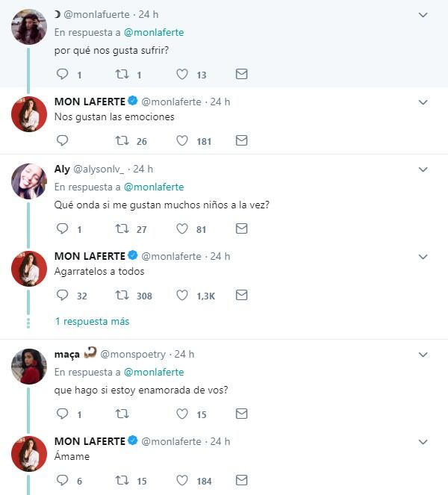Expand more options on maça's tweet

click(423, 355)
